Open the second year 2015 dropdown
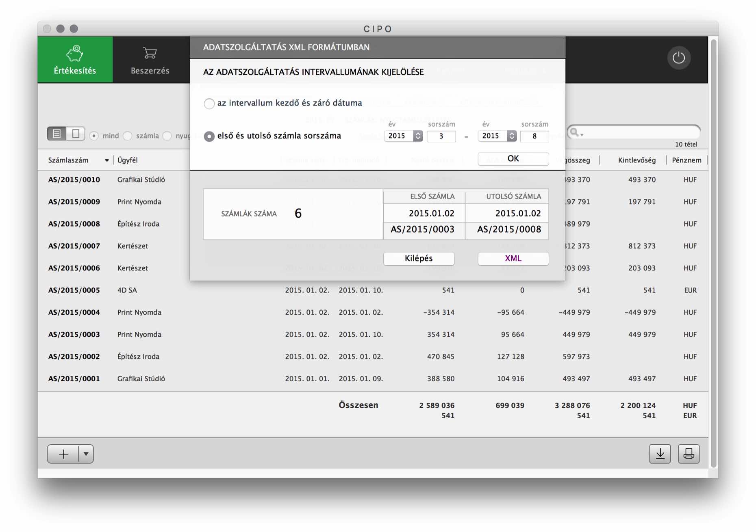The width and height of the screenshot is (756, 532). click(511, 136)
